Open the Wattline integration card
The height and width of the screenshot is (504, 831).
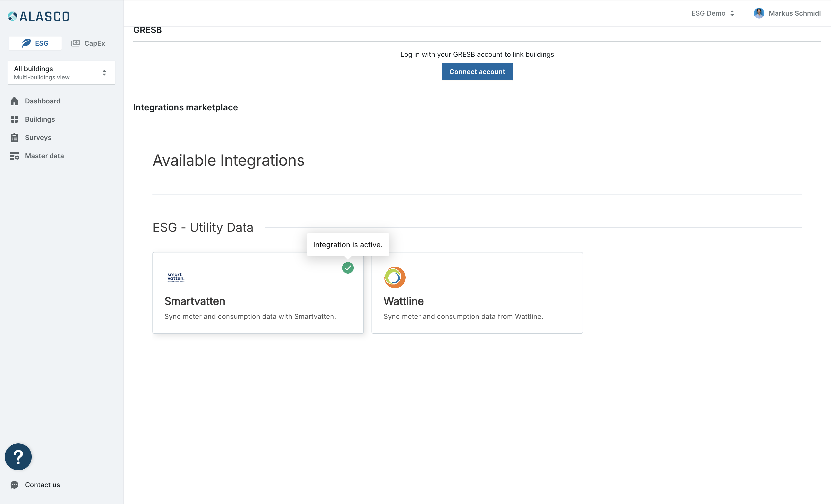[477, 293]
